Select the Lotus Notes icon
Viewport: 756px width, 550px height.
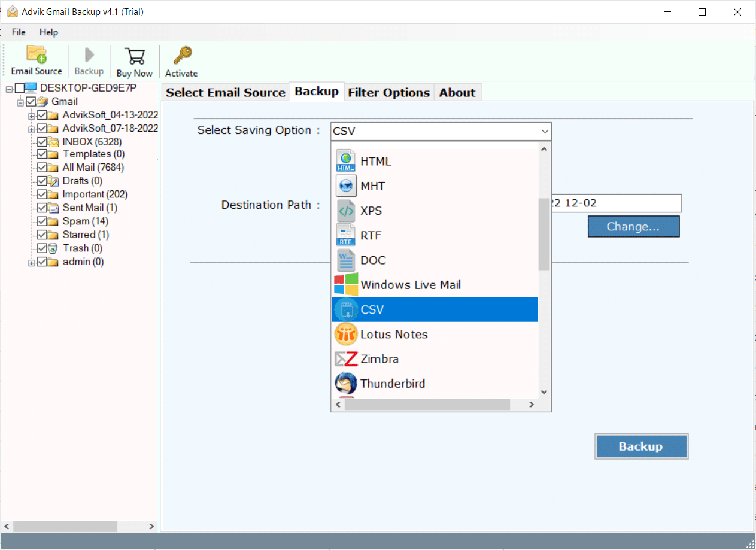click(346, 334)
